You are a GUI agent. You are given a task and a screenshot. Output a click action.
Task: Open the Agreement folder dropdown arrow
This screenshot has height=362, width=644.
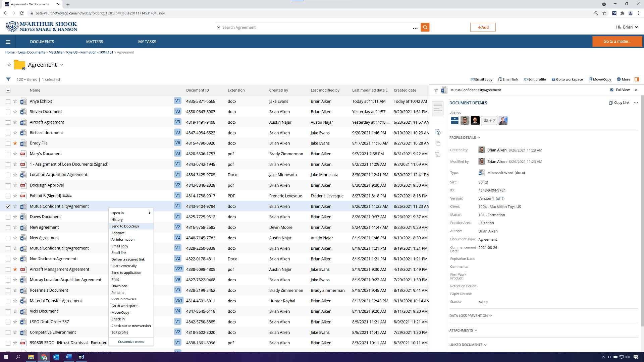click(x=62, y=65)
